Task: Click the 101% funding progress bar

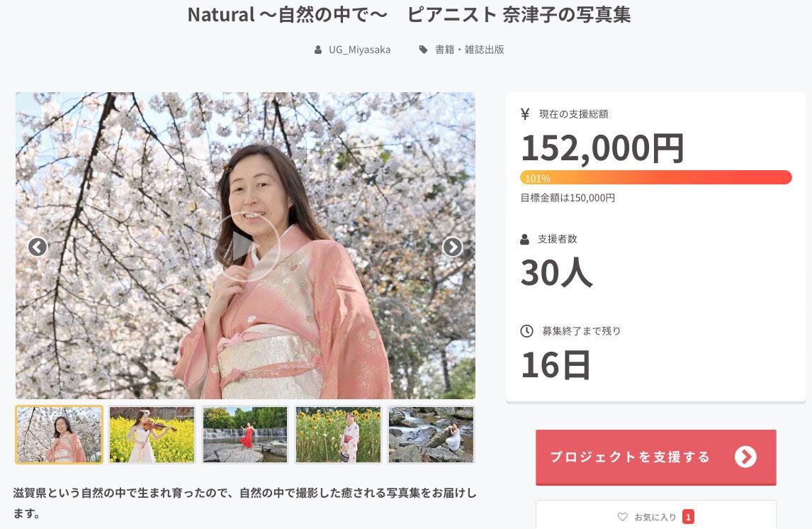Action: coord(655,177)
